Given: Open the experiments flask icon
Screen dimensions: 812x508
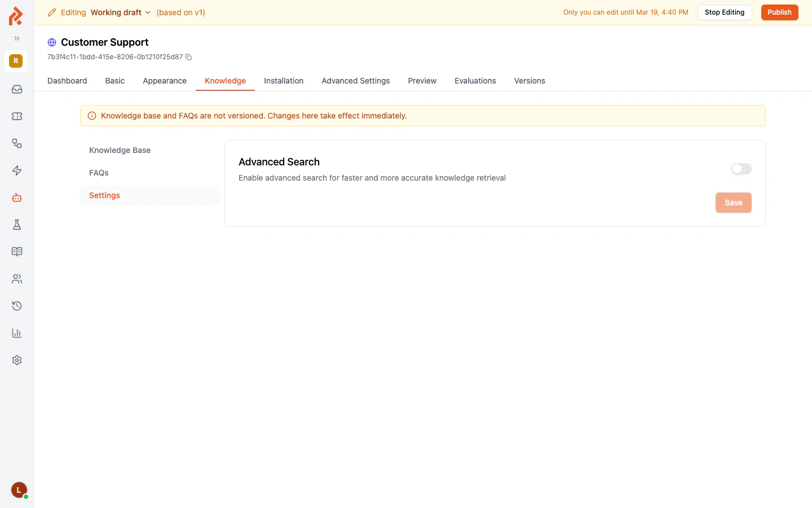Looking at the screenshot, I should tap(16, 224).
